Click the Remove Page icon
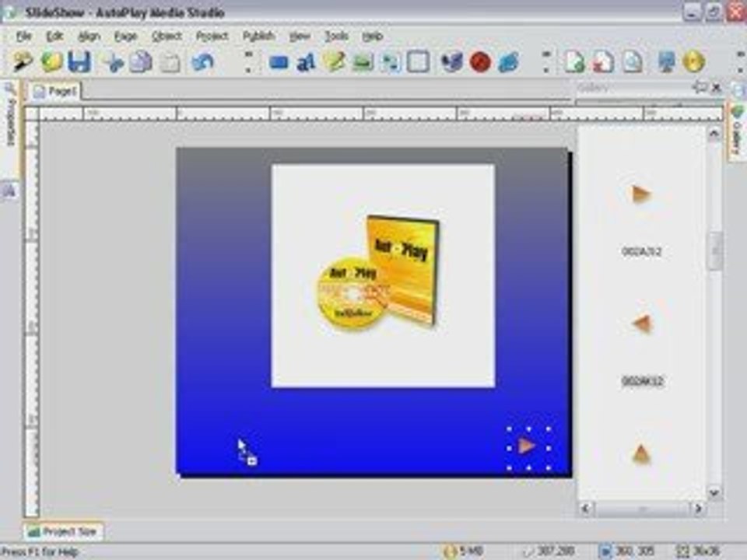747x560 pixels. coord(603,62)
